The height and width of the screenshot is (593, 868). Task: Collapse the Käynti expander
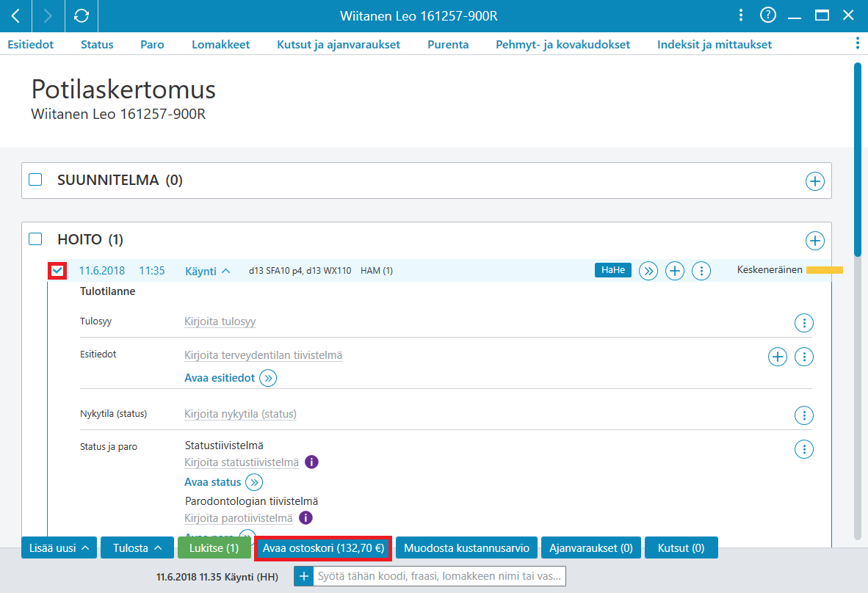pyautogui.click(x=208, y=271)
